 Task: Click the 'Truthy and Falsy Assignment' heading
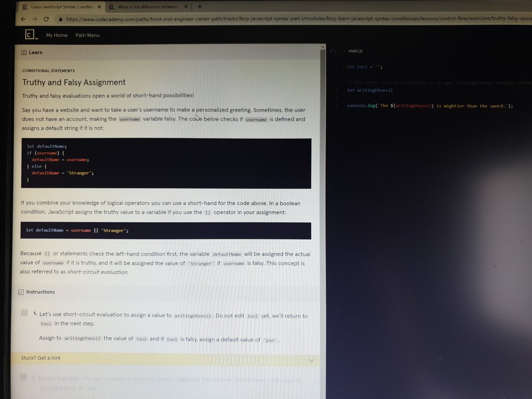pos(74,82)
